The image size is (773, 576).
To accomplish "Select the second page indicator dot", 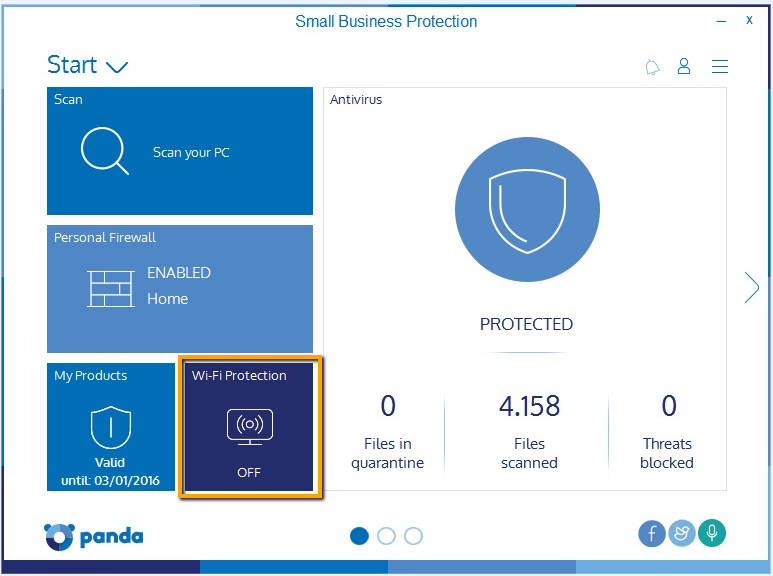I will tap(386, 536).
